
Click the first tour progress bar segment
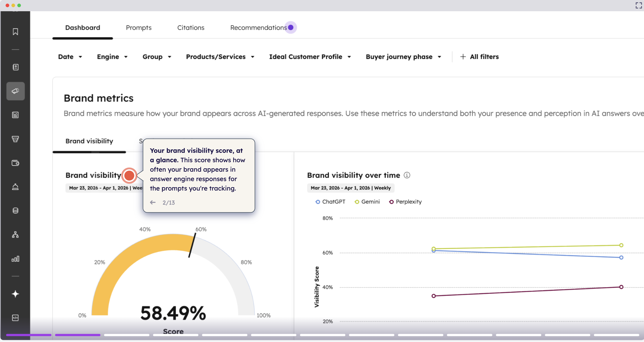tap(29, 335)
